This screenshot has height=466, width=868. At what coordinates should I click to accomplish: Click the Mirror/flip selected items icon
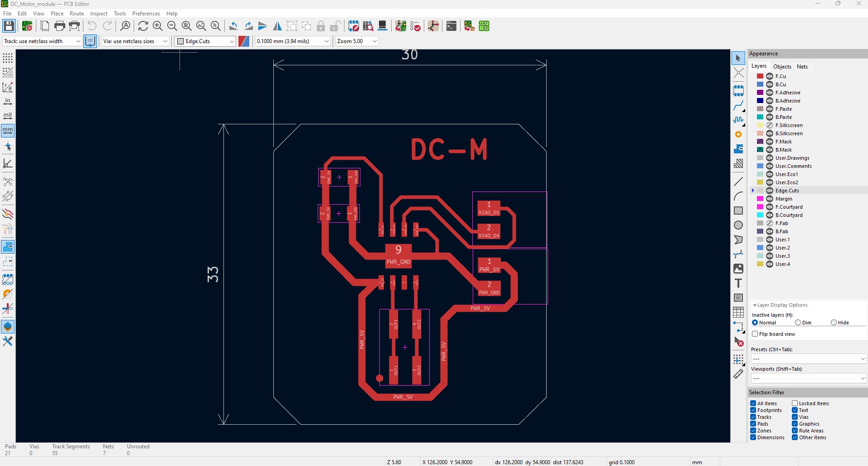click(x=277, y=26)
